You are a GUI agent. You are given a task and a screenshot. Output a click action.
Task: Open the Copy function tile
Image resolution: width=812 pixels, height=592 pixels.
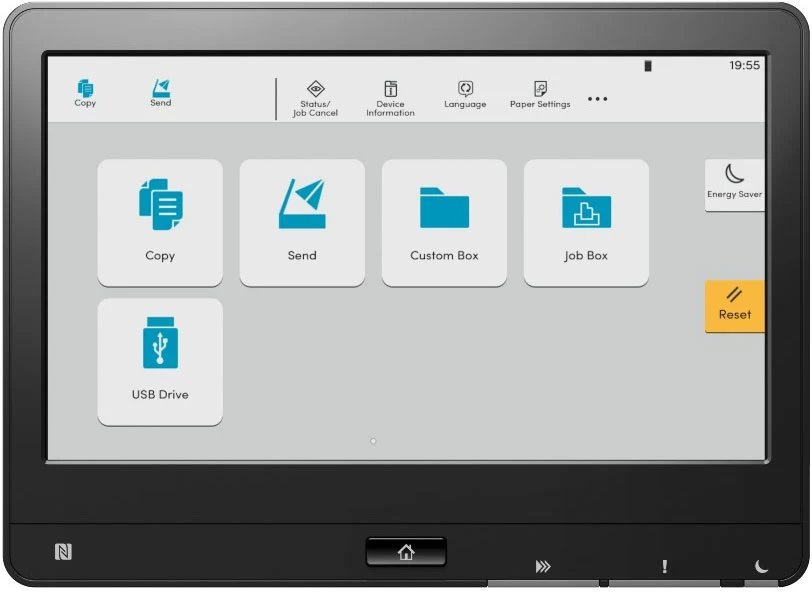pos(160,220)
